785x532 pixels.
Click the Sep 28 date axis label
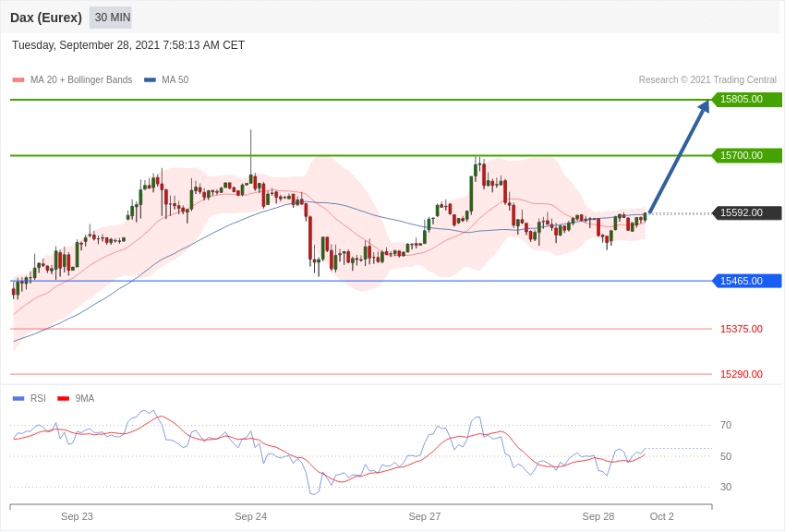(x=598, y=516)
